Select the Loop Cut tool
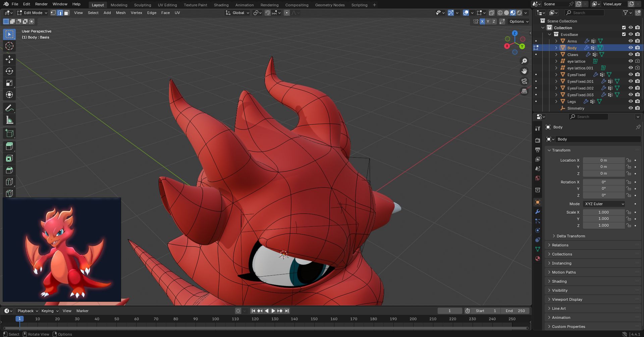The image size is (644, 337). coord(9,182)
